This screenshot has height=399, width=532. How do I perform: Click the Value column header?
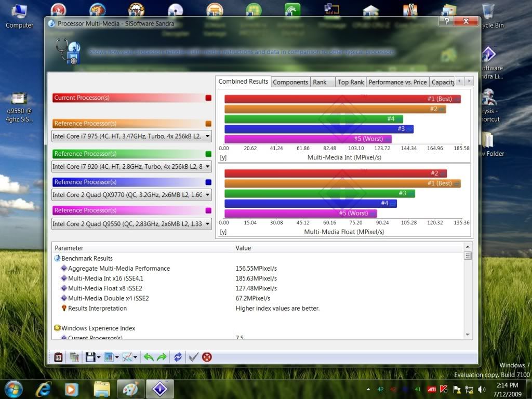(349, 248)
